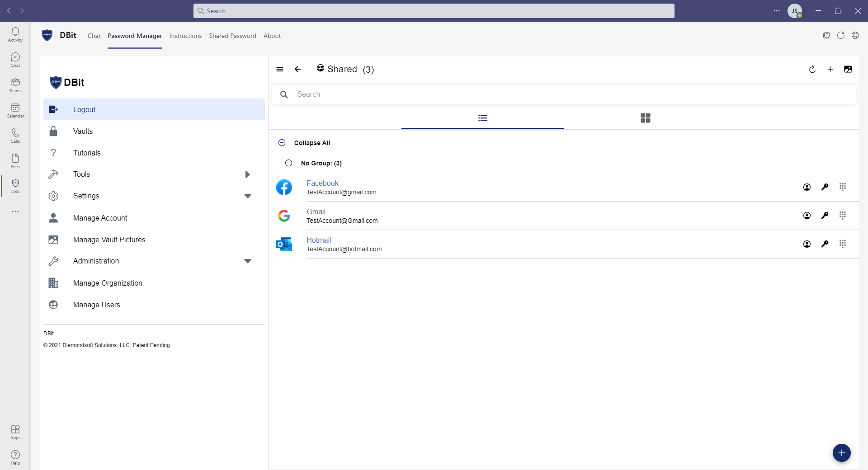Open Manage Users item
Screen dimensions: 868x470
click(154, 305)
